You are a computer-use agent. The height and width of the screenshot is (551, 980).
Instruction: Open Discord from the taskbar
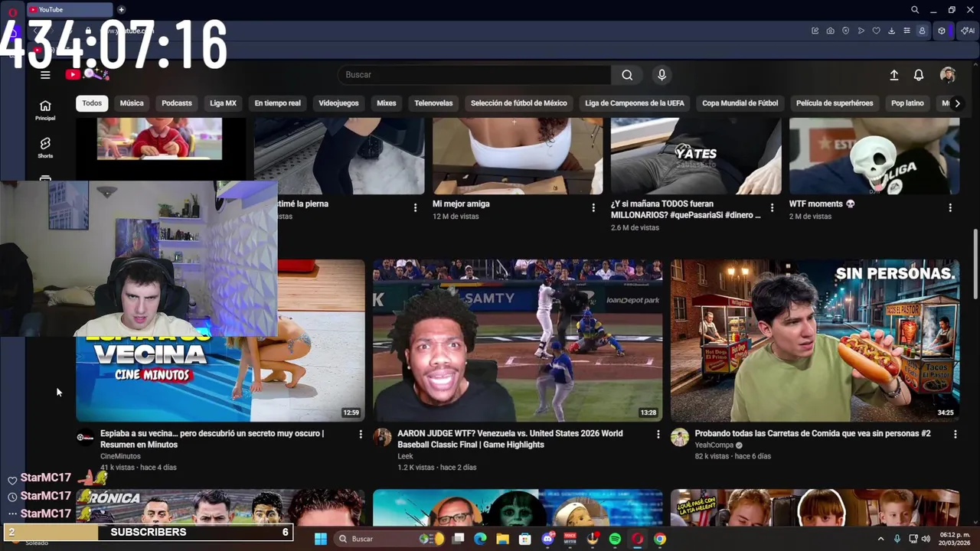tap(547, 539)
